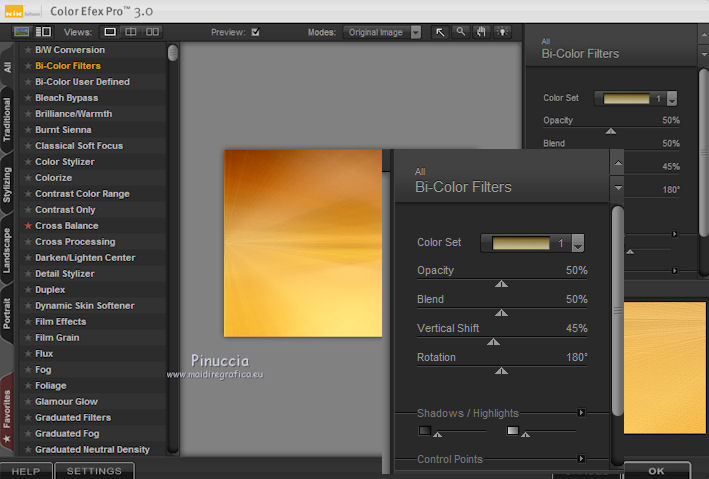Open the SETTINGS button
The image size is (709, 479).
pyautogui.click(x=94, y=470)
